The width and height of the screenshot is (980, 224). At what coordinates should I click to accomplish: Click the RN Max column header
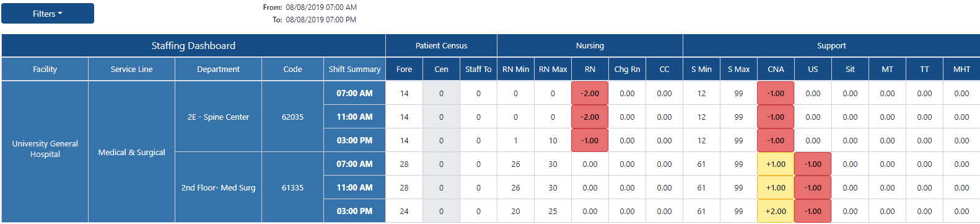point(553,69)
